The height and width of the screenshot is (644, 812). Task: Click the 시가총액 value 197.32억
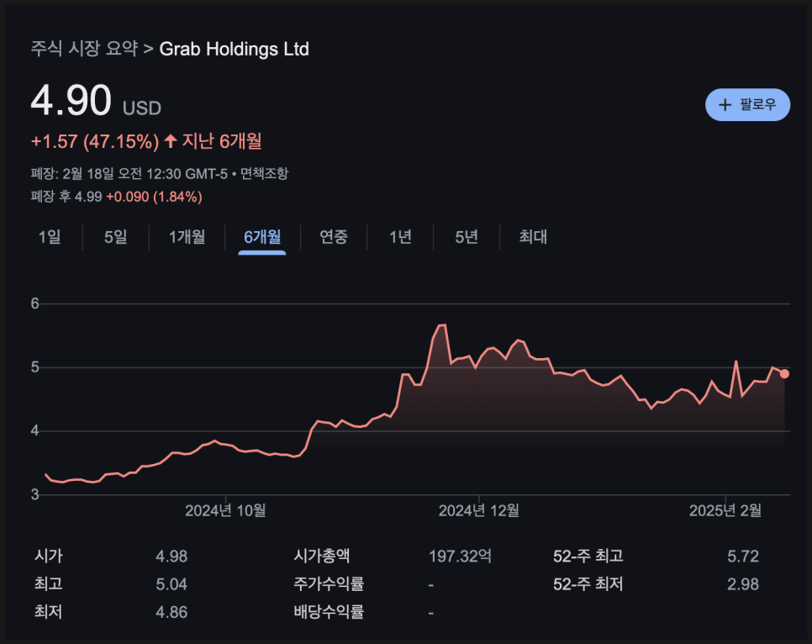[x=460, y=557]
